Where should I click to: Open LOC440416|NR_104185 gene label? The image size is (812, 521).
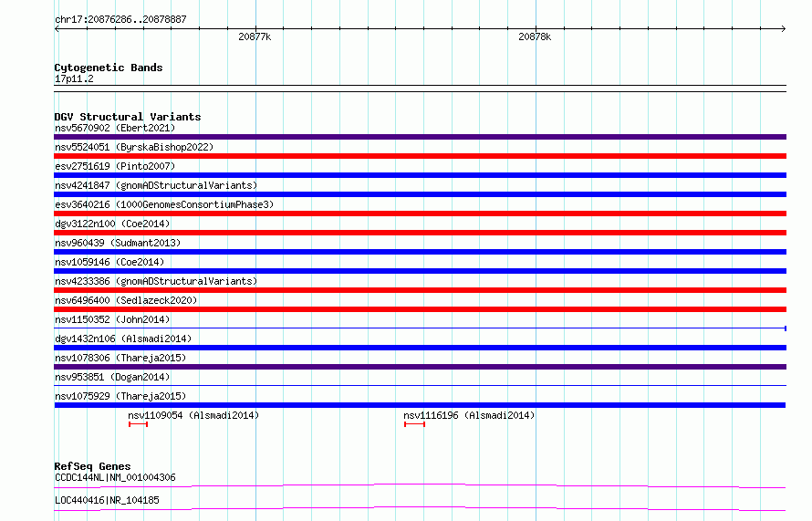point(107,500)
